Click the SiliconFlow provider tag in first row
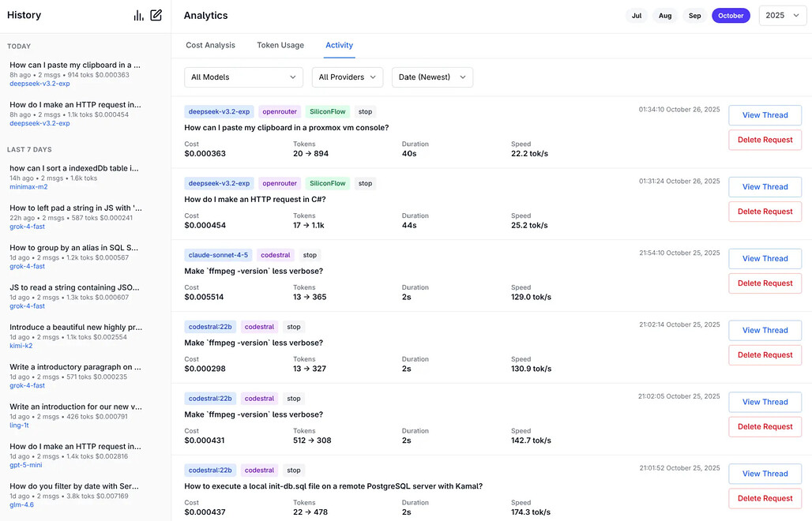 pyautogui.click(x=327, y=111)
